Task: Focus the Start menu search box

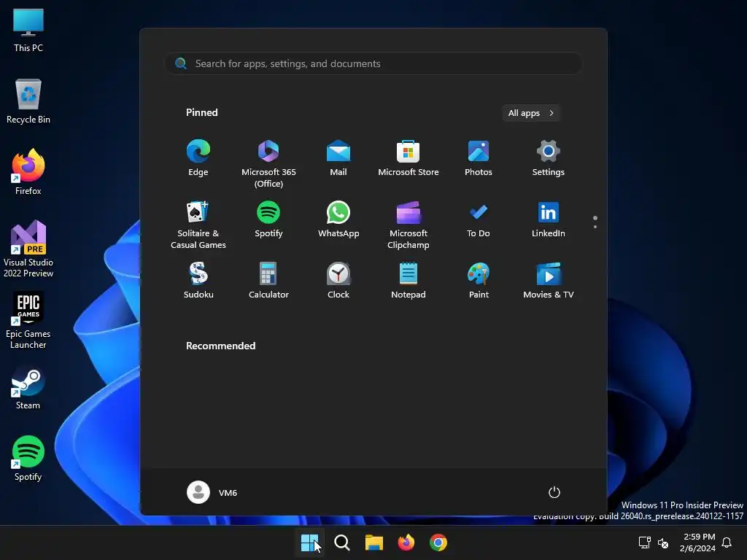Action: (373, 63)
